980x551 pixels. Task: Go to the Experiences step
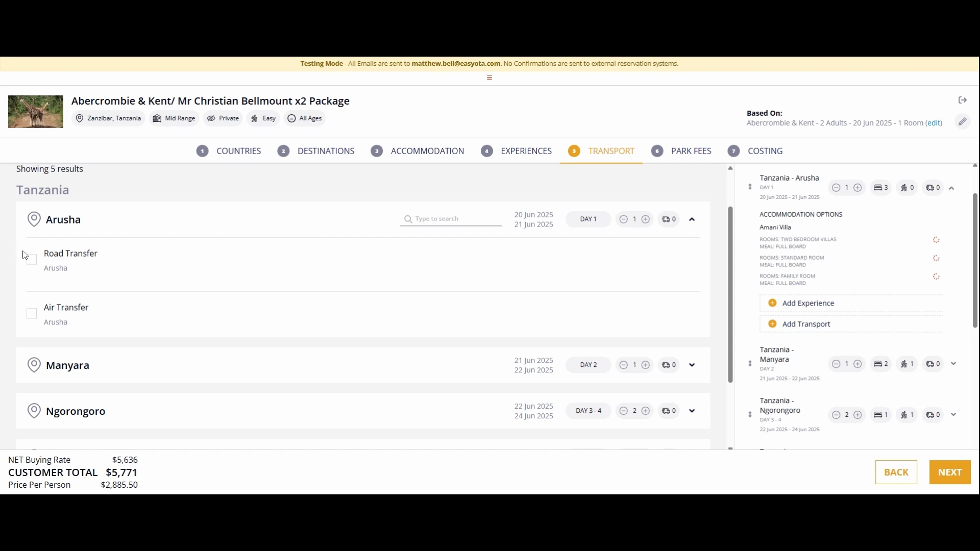coord(517,151)
